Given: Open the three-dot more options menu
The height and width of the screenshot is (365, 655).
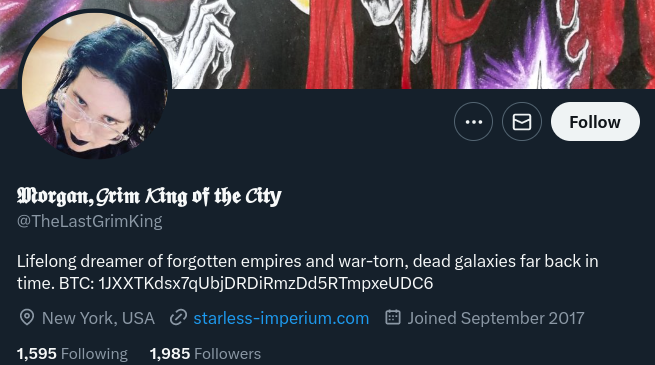Looking at the screenshot, I should (473, 122).
